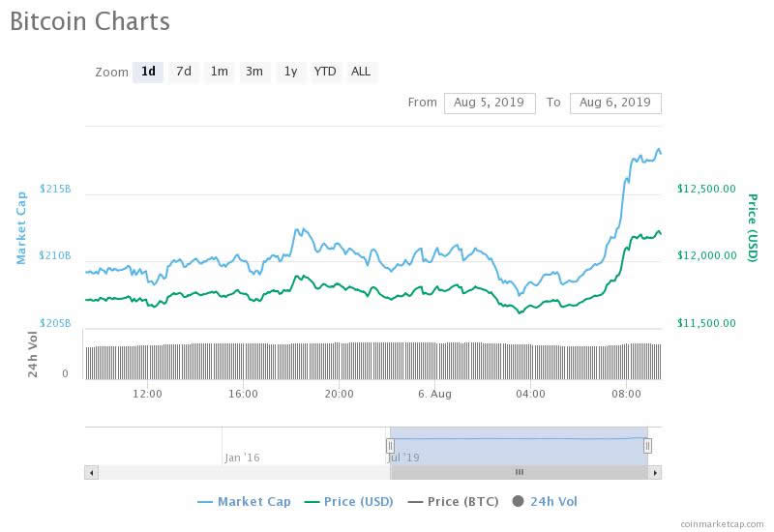The image size is (774, 532).
Task: Toggle the Market Cap legend series
Action: pos(245,502)
